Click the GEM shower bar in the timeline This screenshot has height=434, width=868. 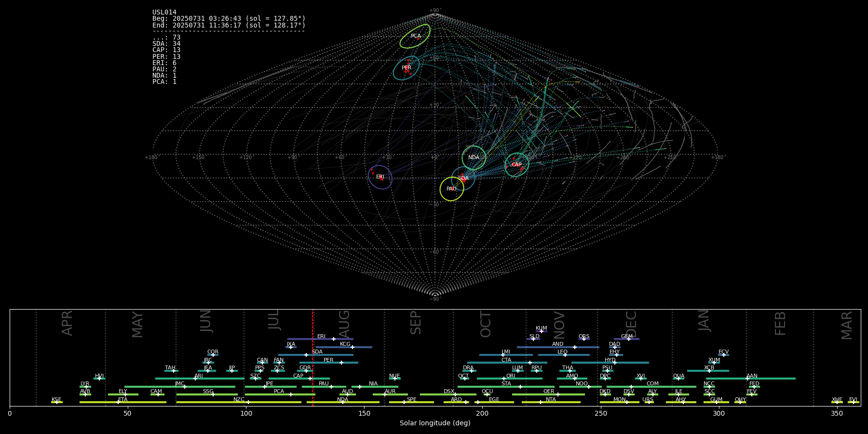click(626, 339)
